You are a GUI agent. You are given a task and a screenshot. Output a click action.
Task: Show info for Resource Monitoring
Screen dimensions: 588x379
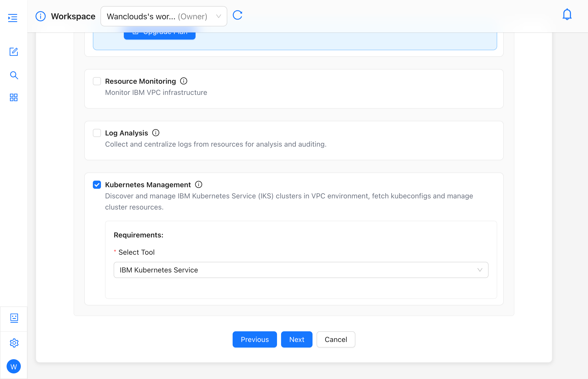184,81
